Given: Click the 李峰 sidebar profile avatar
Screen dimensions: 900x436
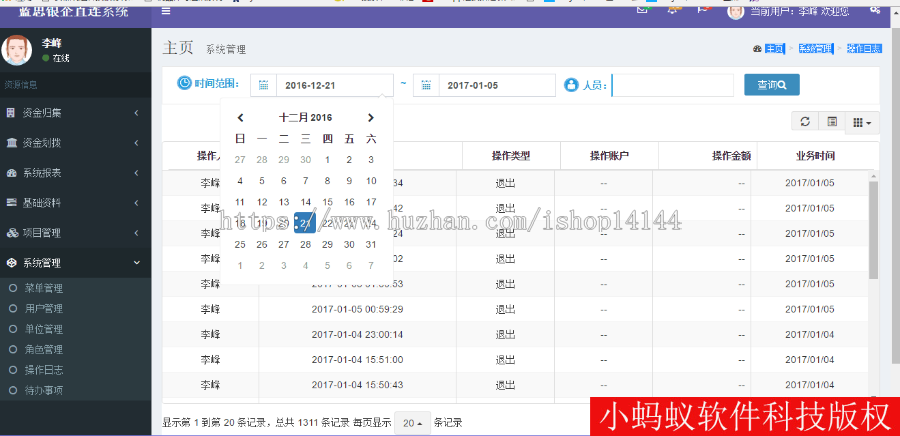Looking at the screenshot, I should [x=17, y=50].
